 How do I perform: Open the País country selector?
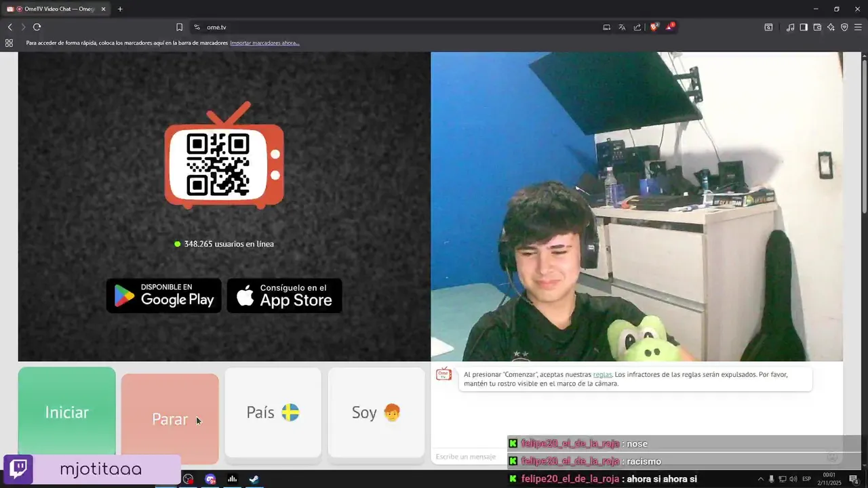pos(273,412)
